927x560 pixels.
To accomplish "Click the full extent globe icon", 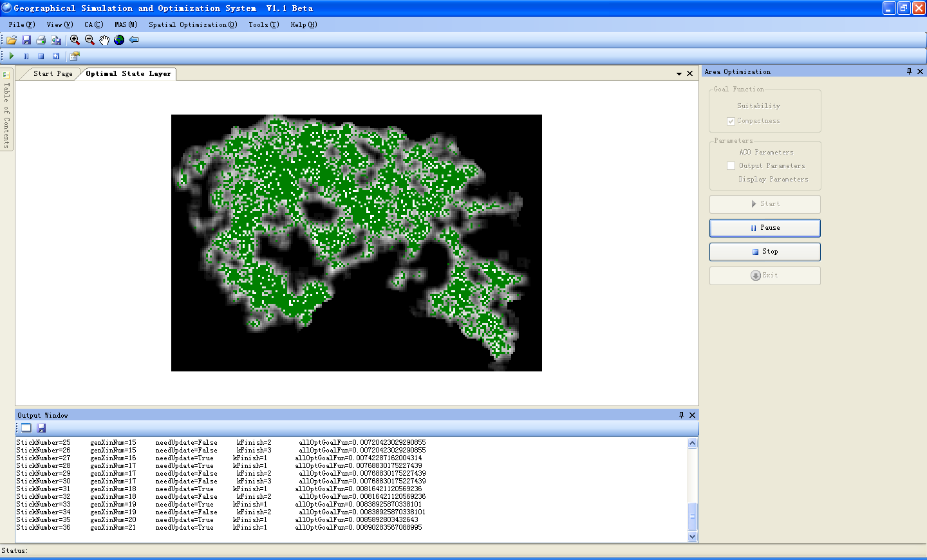I will point(119,40).
